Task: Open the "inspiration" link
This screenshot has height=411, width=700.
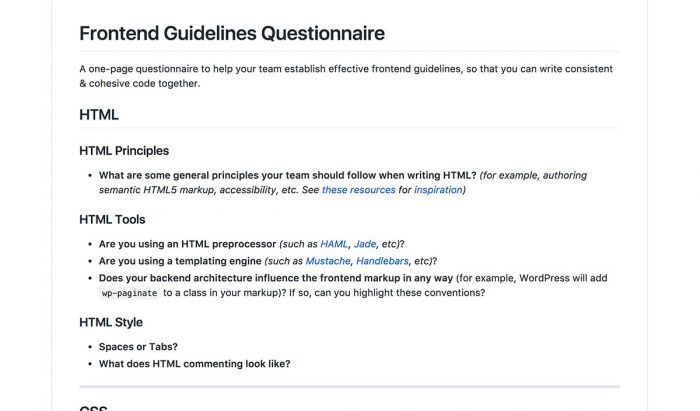Action: [438, 190]
